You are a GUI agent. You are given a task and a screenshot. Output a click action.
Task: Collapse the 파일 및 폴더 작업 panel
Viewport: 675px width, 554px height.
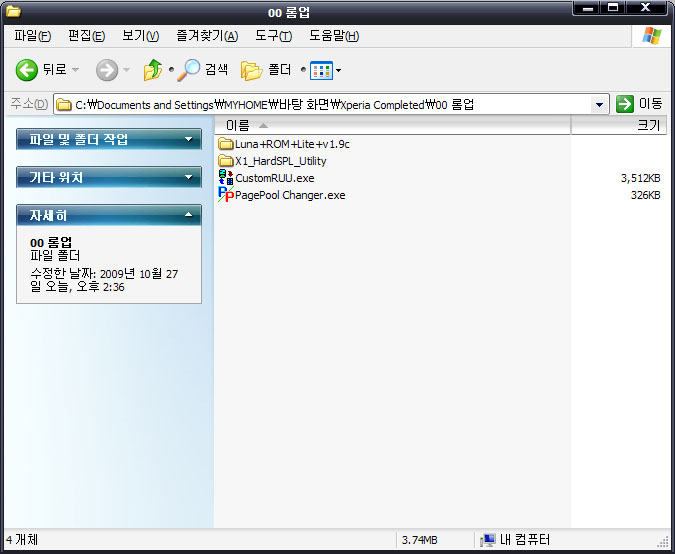coord(189,140)
